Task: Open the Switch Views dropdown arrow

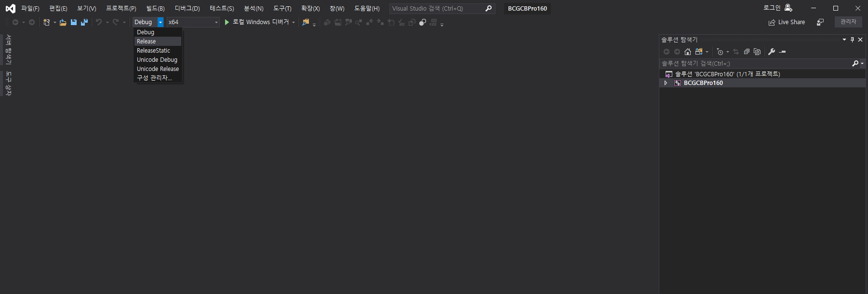Action: pyautogui.click(x=707, y=52)
